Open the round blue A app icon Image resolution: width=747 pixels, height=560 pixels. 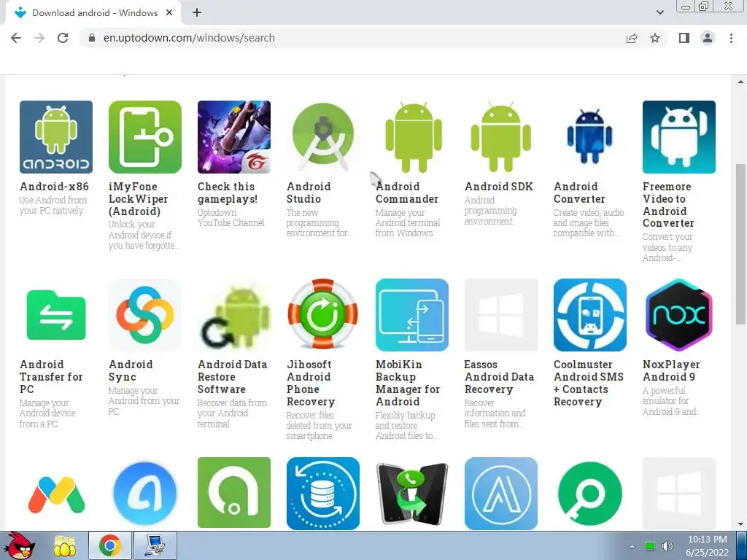point(145,494)
